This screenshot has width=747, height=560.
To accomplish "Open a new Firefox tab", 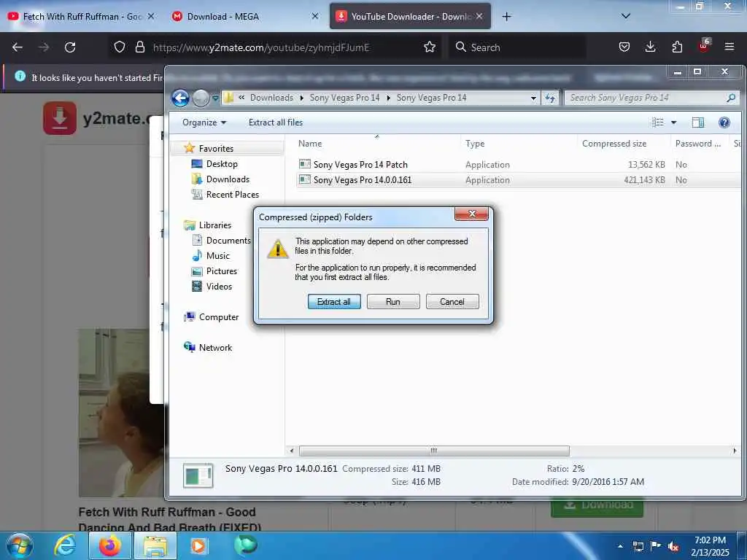I will click(506, 17).
